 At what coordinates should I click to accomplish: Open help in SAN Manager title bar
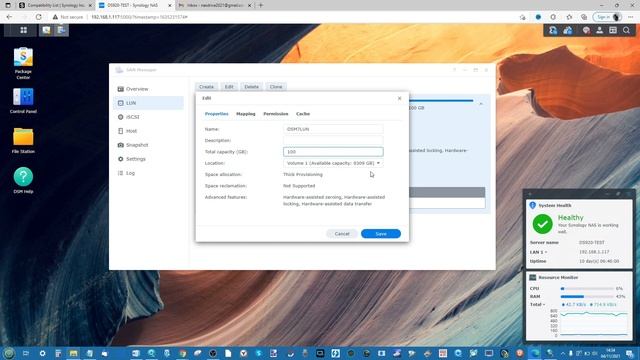(454, 70)
